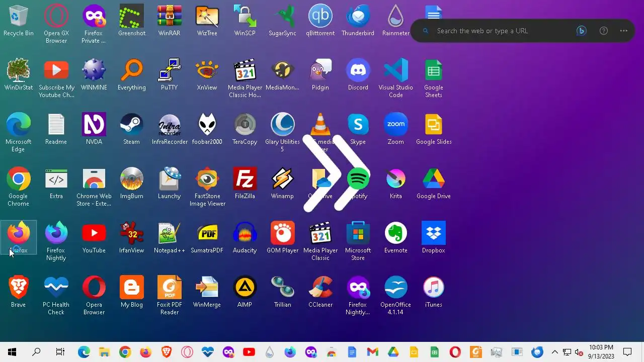Select the Microsoft Store desktop shortcut
This screenshot has height=362, width=644.
click(x=358, y=241)
